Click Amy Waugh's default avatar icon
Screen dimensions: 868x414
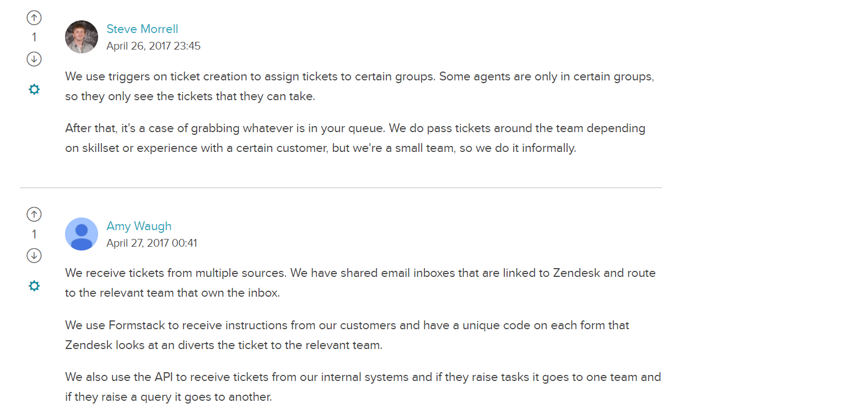coord(82,234)
